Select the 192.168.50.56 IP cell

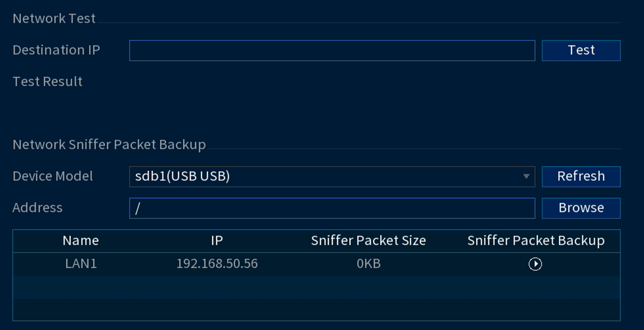pyautogui.click(x=217, y=264)
